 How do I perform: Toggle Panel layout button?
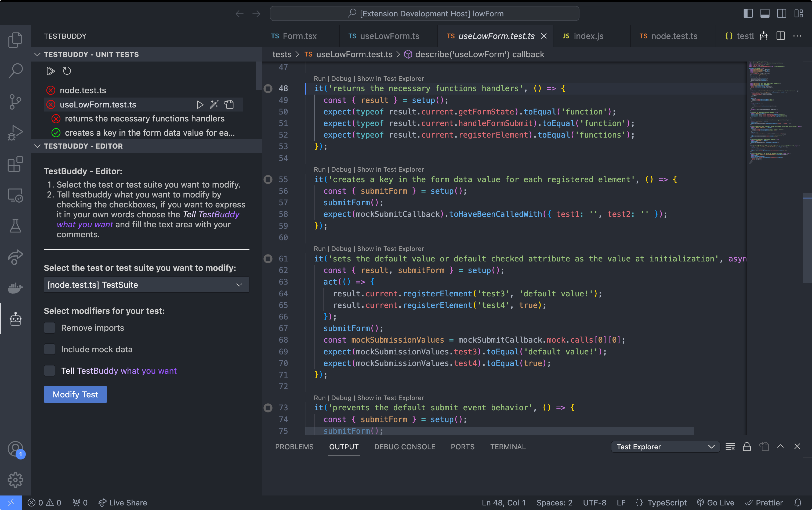click(x=765, y=13)
